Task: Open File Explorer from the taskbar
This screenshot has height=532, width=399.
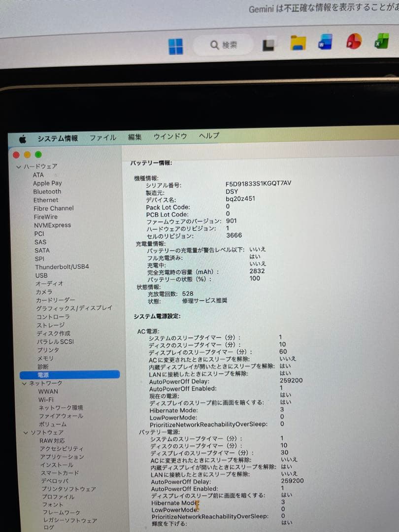Action: (298, 43)
